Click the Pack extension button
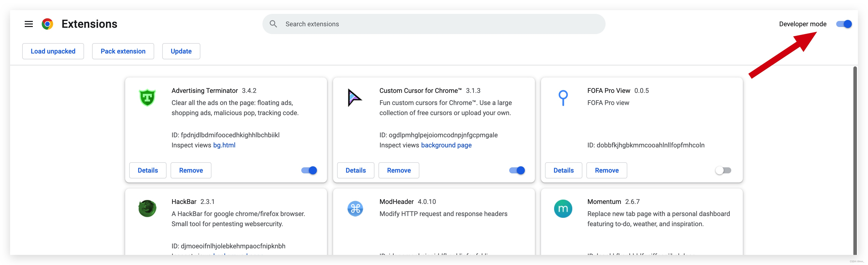868x265 pixels. (123, 51)
